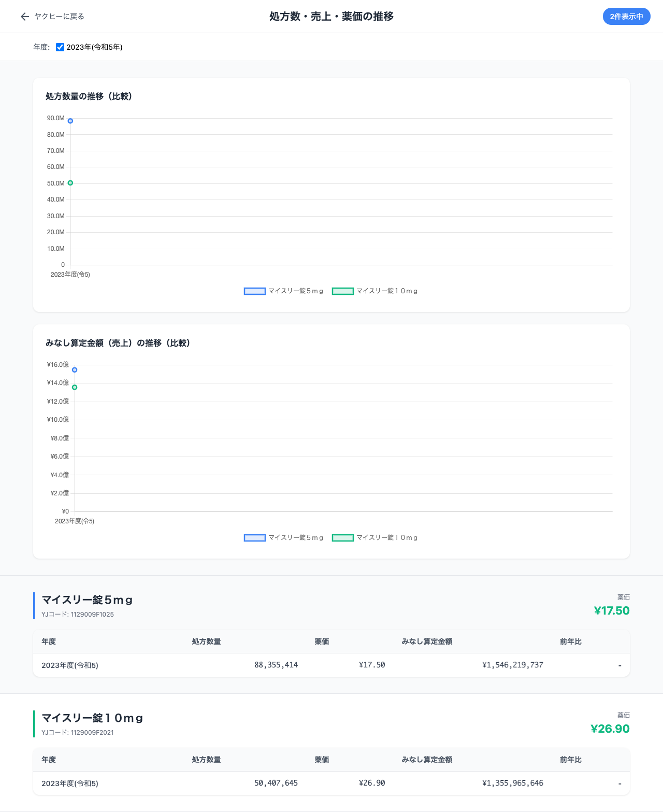Toggle マイスリー錠10mg green legend swatch in quantity chart
Viewport: 663px width, 812px height.
tap(343, 291)
